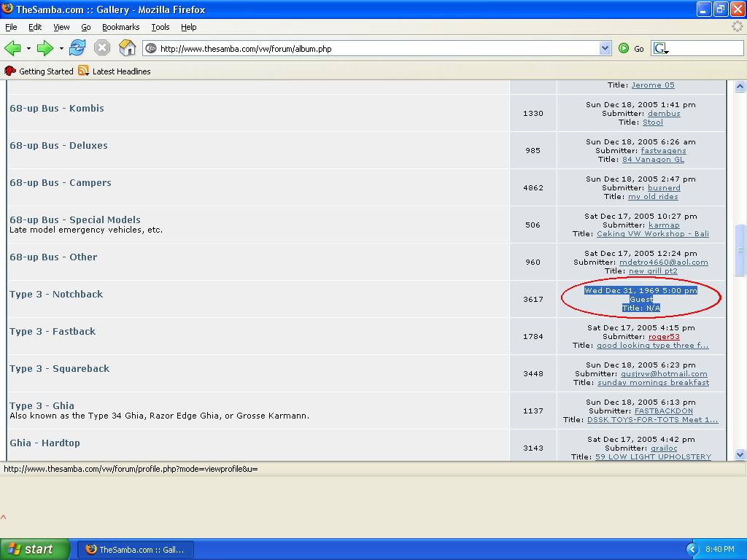Expand hidden system tray icons arrow

tap(692, 549)
